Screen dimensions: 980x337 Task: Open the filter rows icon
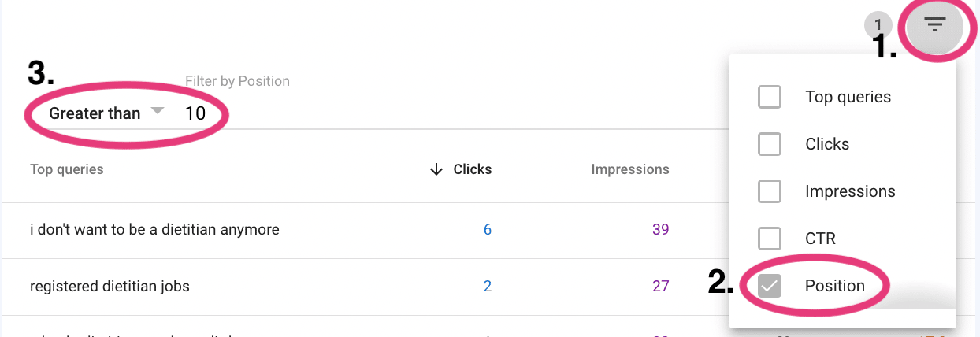tap(934, 25)
